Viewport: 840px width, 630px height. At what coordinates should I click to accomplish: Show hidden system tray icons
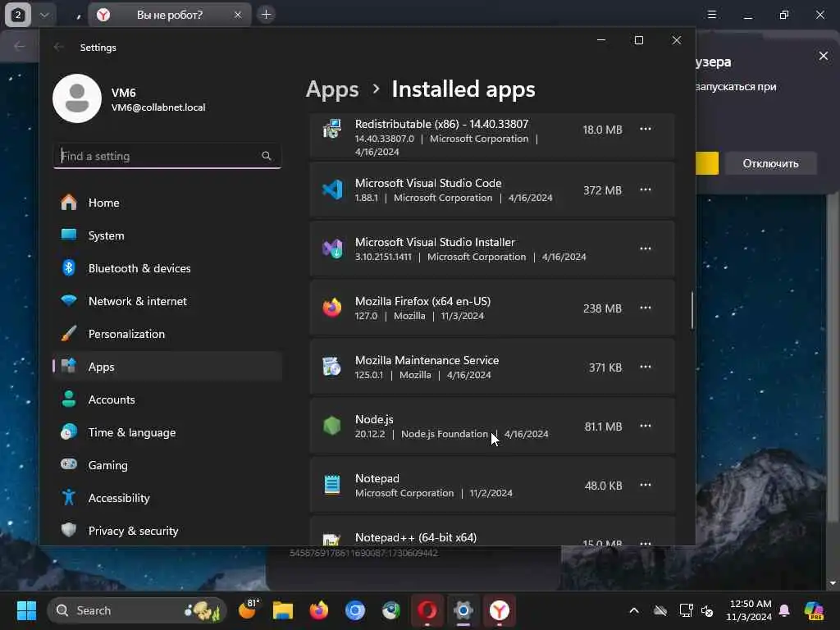[634, 610]
